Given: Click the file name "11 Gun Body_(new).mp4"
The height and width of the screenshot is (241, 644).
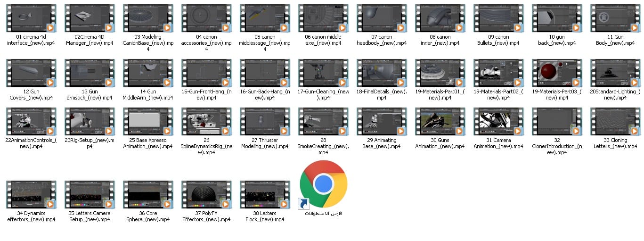Looking at the screenshot, I should 615,40.
